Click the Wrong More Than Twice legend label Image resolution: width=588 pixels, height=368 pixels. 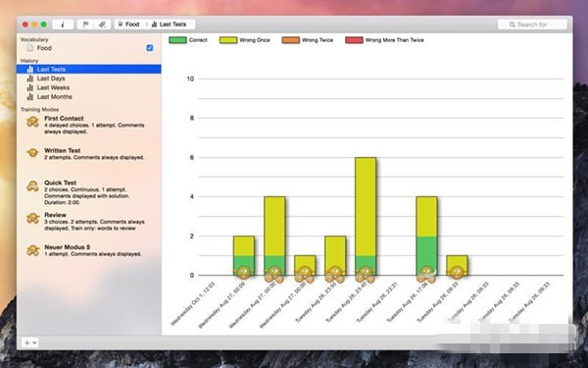point(395,40)
